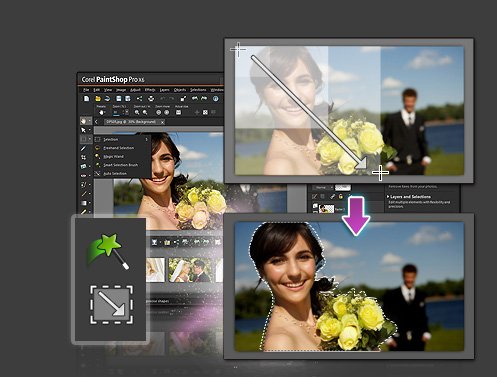
Task: Open the Adjust menu
Action: (x=135, y=90)
